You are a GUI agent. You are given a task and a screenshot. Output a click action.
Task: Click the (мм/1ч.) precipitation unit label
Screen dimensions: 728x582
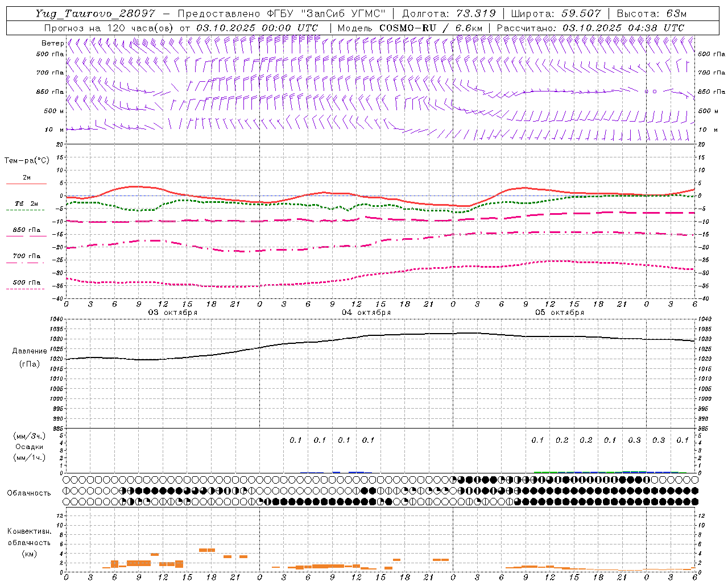(30, 458)
